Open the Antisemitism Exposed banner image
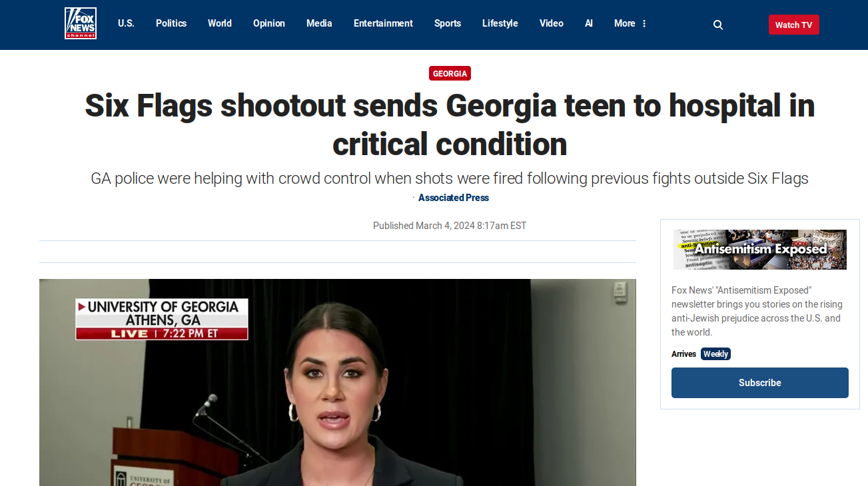Image resolution: width=868 pixels, height=486 pixels. (760, 250)
